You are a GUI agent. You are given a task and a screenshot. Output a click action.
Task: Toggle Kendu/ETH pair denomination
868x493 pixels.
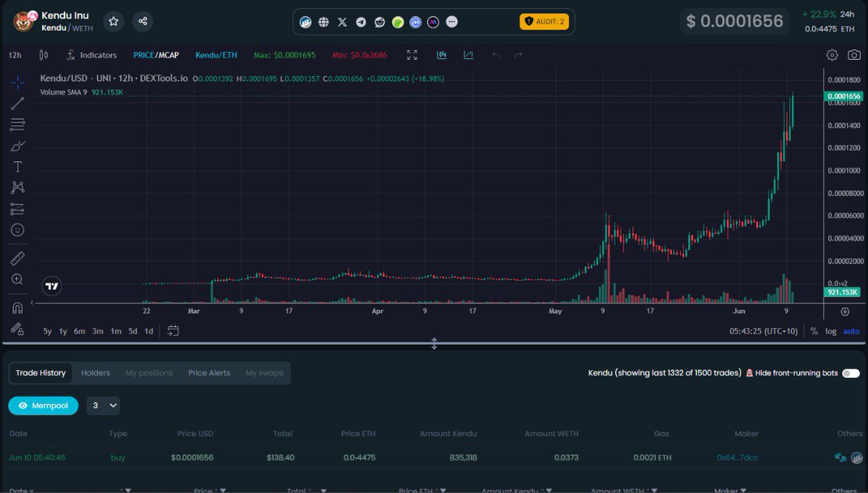216,55
